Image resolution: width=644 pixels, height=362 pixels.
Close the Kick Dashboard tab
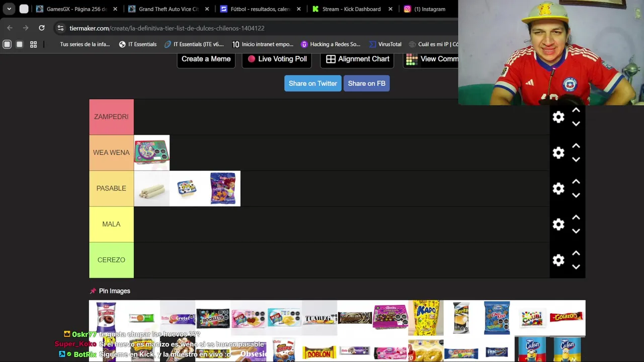tap(390, 9)
